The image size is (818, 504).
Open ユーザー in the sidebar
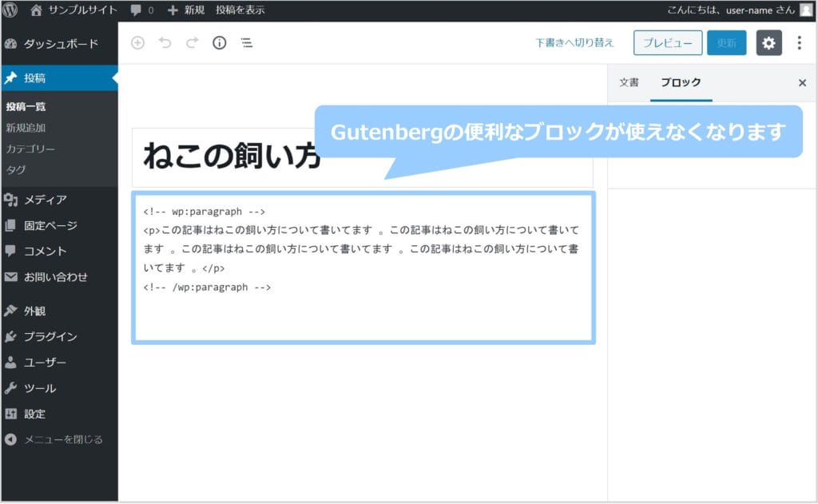(59, 363)
